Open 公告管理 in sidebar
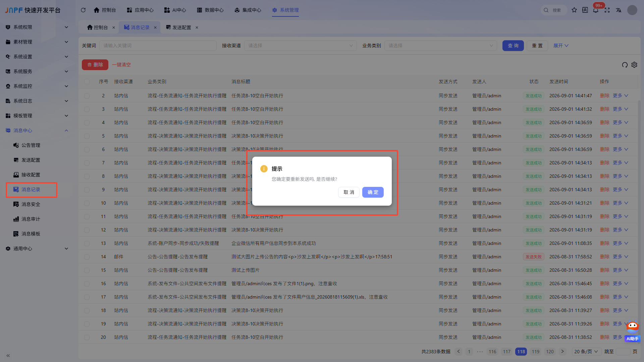Screen dimensions: 644x362 click(x=31, y=145)
